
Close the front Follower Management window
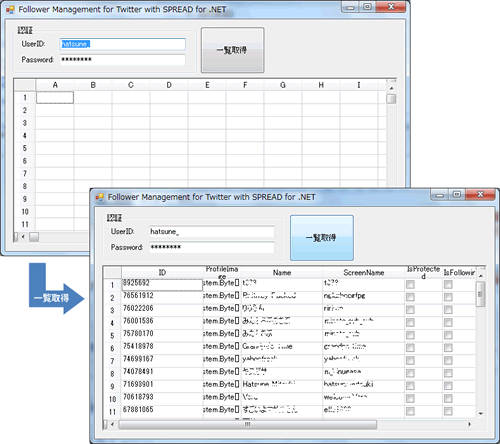click(480, 195)
